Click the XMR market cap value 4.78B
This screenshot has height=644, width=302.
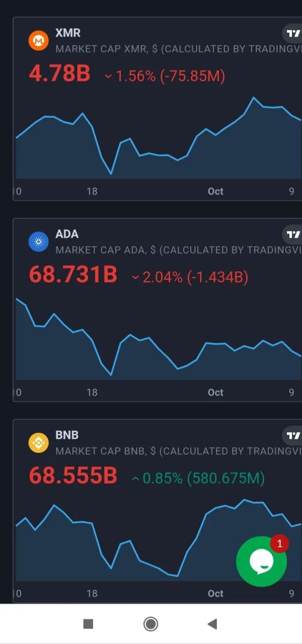coord(59,74)
